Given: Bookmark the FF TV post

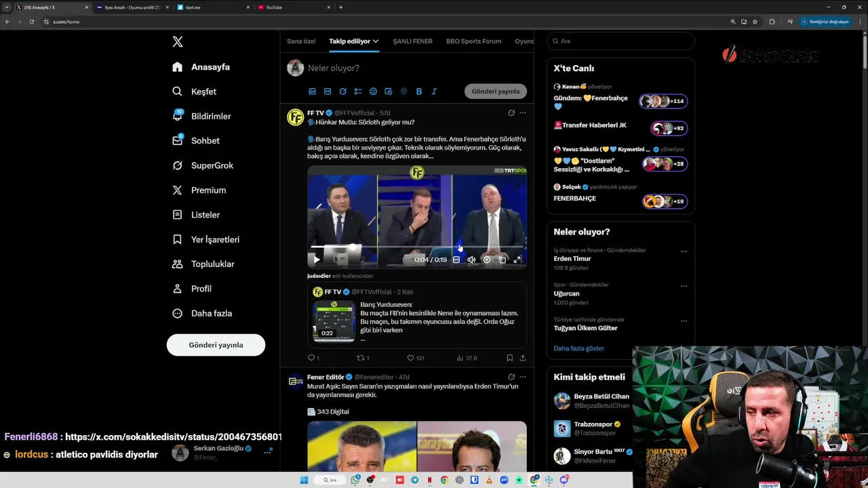Looking at the screenshot, I should 509,358.
